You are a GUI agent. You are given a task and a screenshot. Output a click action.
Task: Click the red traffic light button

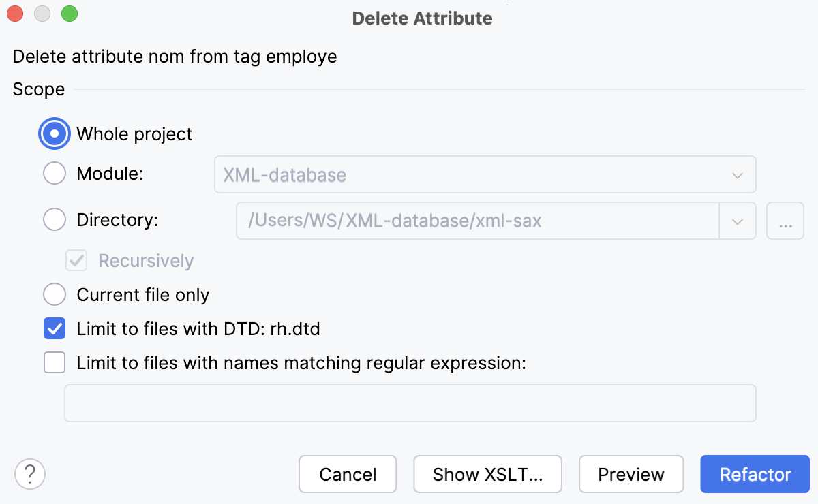pyautogui.click(x=14, y=13)
